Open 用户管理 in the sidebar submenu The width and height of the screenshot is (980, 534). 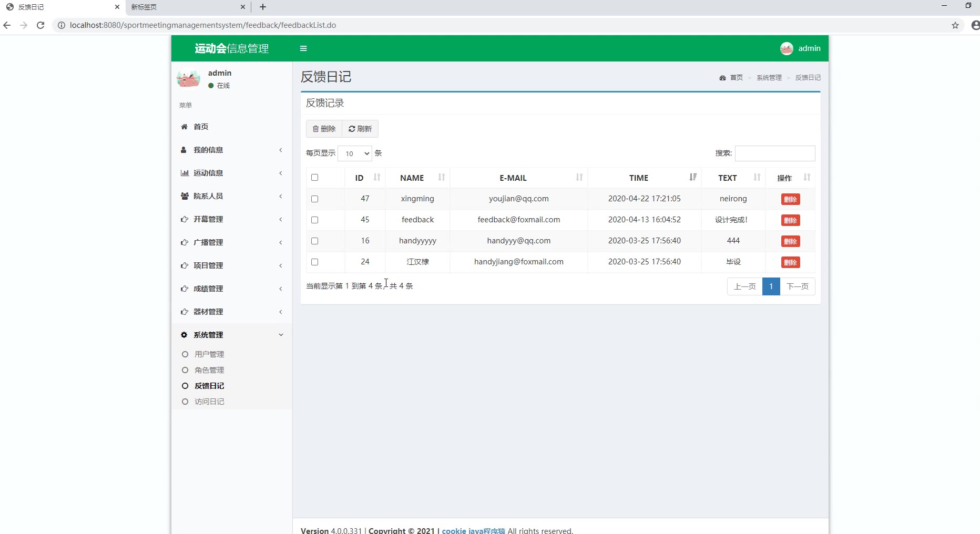[x=209, y=354]
